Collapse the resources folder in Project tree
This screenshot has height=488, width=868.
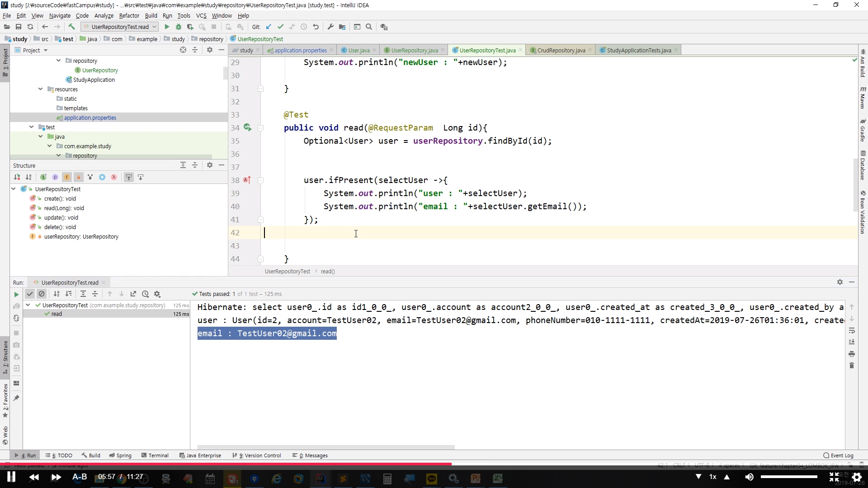[x=41, y=89]
